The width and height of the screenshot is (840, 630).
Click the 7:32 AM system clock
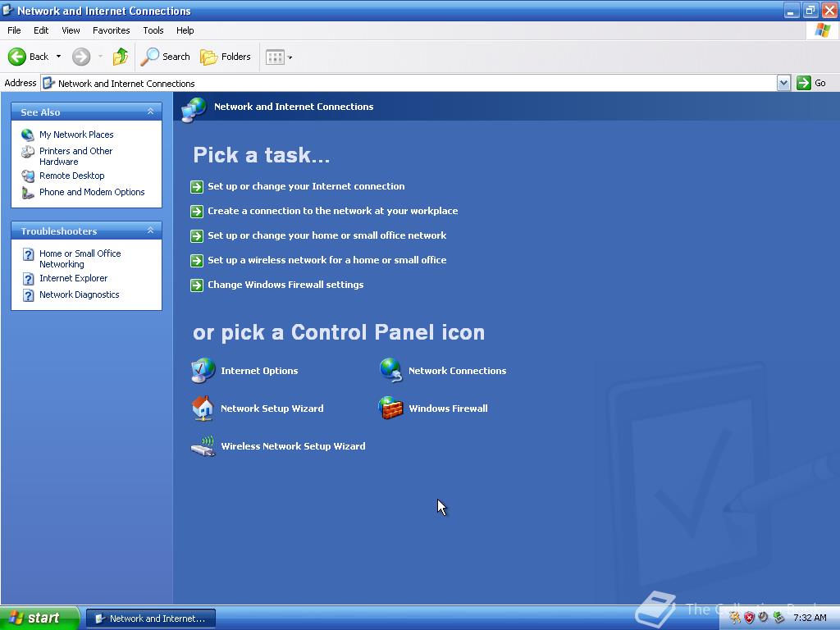tap(810, 618)
